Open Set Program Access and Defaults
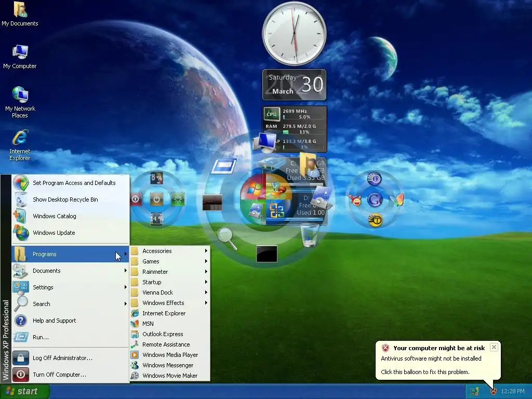This screenshot has height=399, width=532. pos(71,183)
